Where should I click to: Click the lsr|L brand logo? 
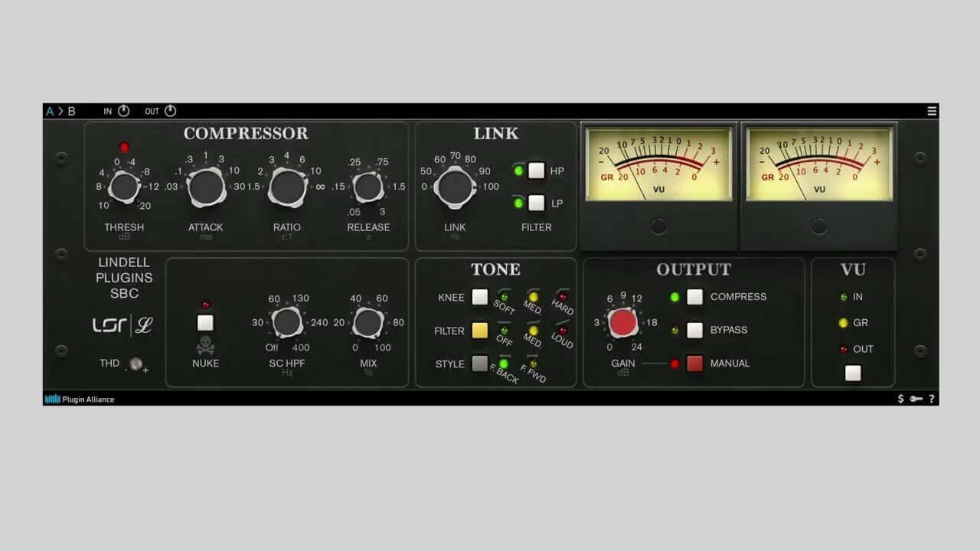122,324
